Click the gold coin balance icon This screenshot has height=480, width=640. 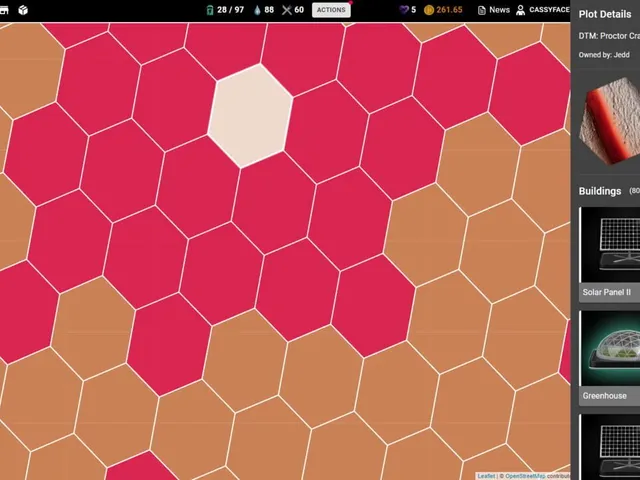coord(429,10)
